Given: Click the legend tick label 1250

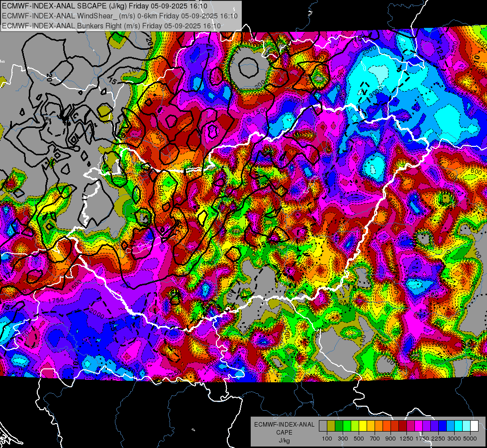Looking at the screenshot, I should (x=406, y=439).
